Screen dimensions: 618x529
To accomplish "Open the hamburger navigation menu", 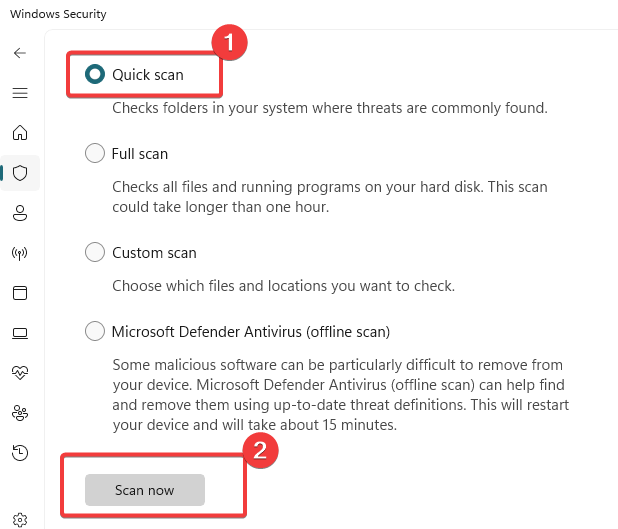I will tap(20, 93).
